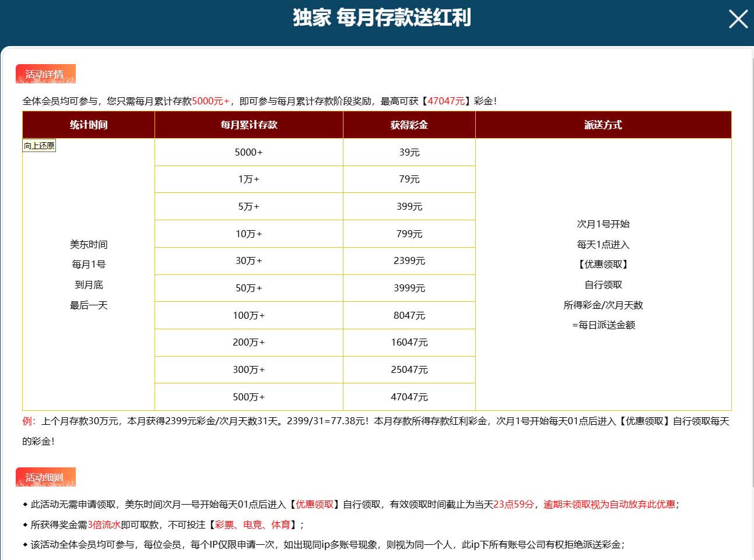Click the 活动详情 section badge

tap(45, 74)
